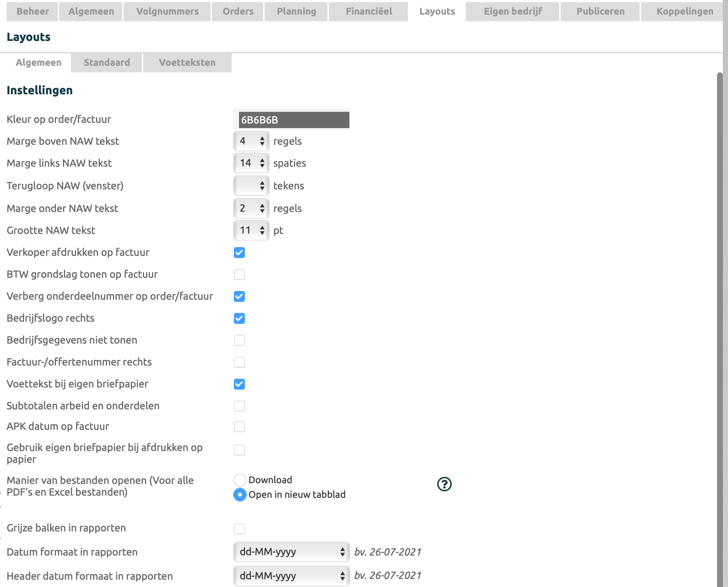Enable BTW grondslag tonen op factuur

click(239, 274)
